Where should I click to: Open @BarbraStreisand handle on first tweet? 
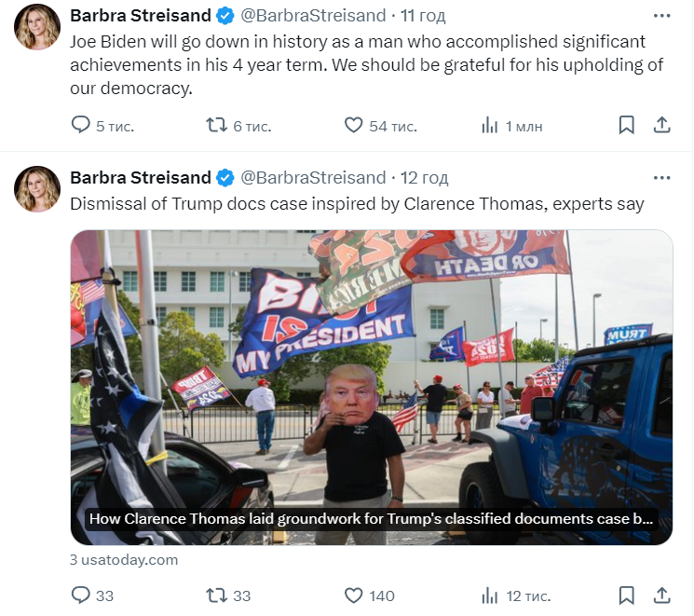pos(313,16)
